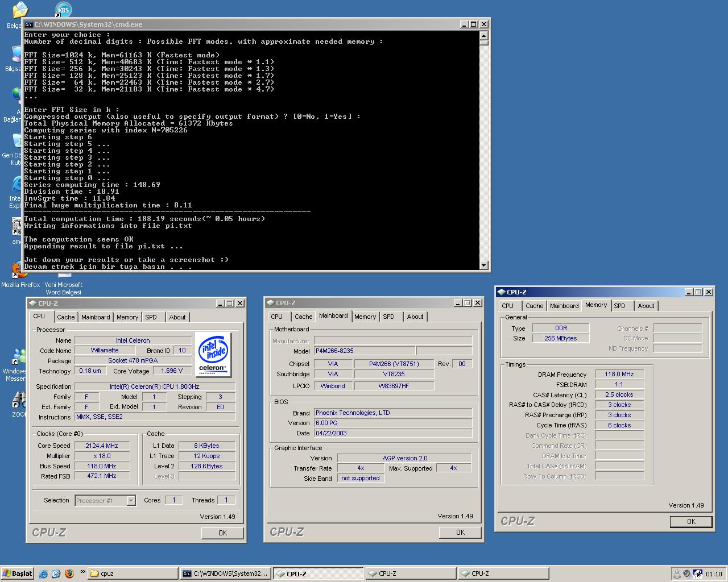
Task: Click the Winbond LPCIO field
Action: (x=333, y=386)
